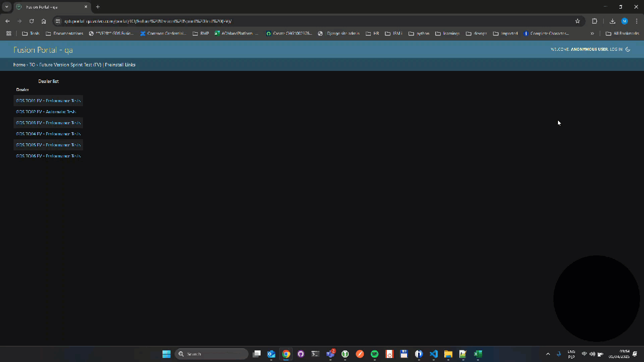Toggle the dark mode moon icon
This screenshot has width=644, height=362.
click(x=628, y=49)
